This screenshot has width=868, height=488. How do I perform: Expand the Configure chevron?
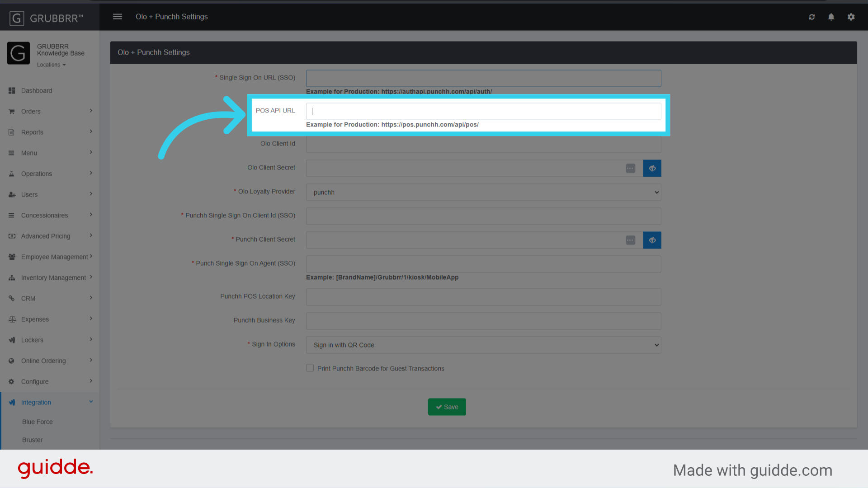(x=91, y=381)
